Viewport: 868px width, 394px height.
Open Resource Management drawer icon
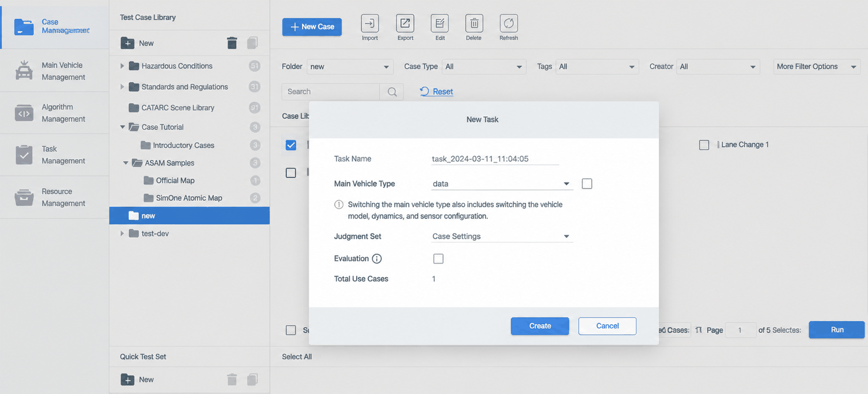(24, 197)
